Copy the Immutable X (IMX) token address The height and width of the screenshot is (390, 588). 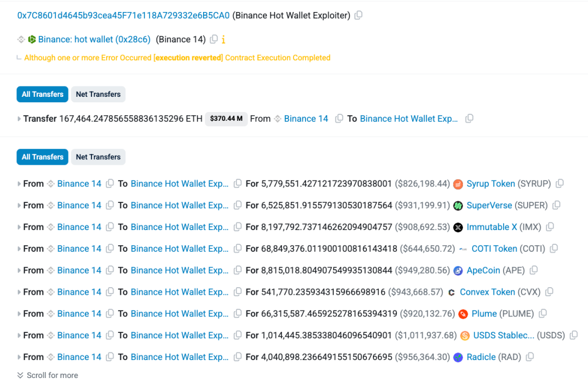point(550,227)
